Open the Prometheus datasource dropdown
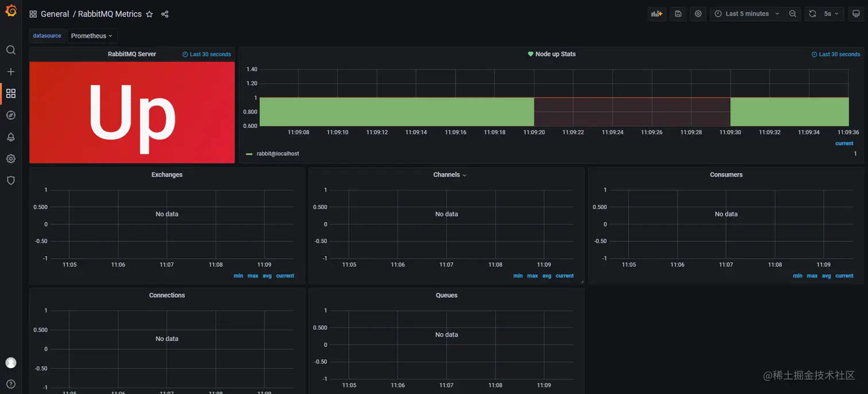The height and width of the screenshot is (394, 868). [x=92, y=36]
